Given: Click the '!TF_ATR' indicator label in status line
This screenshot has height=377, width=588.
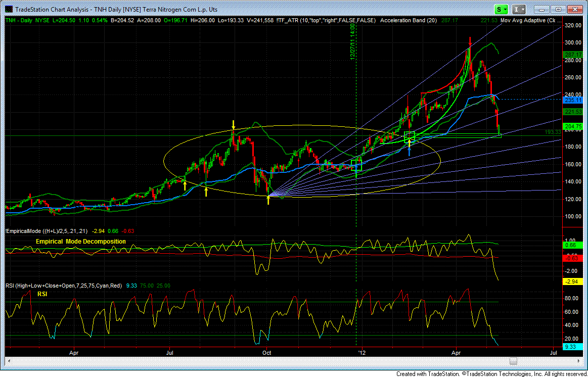Looking at the screenshot, I should pyautogui.click(x=326, y=21).
